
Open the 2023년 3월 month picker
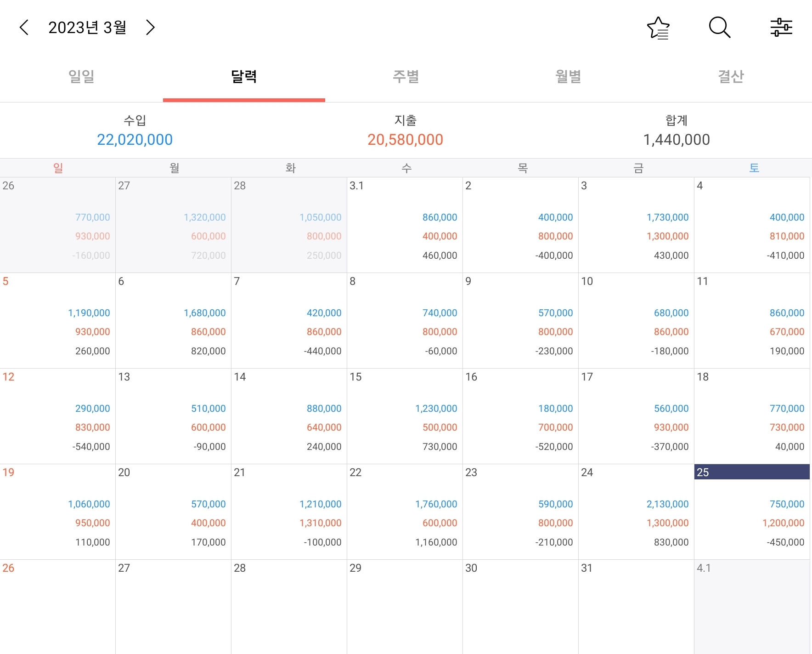[x=87, y=28]
